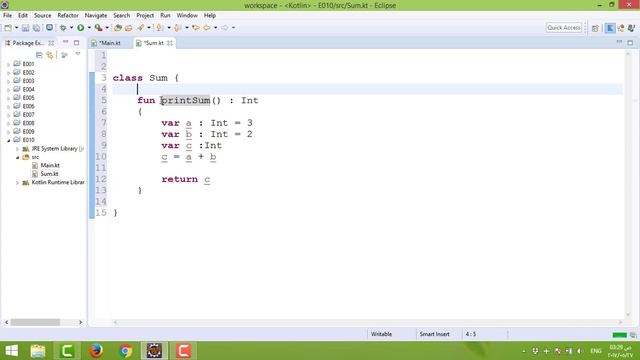Viewport: 640px width, 360px height.
Task: Open the Run configurations dropdown arrow
Action: pos(89,28)
